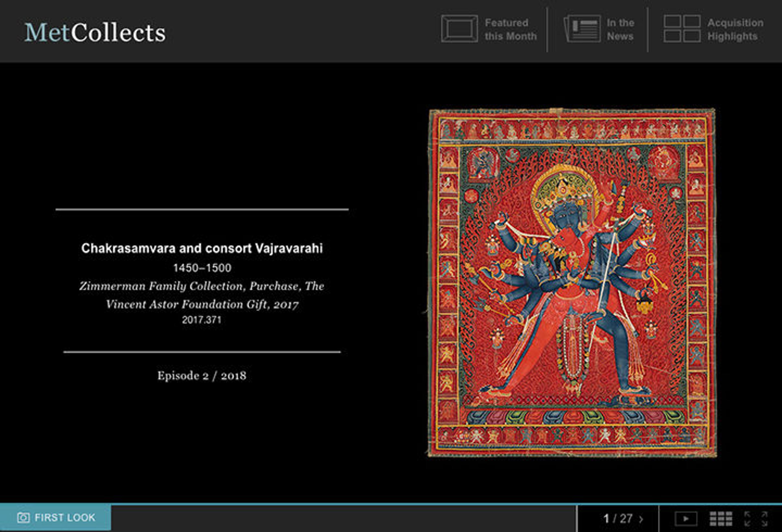
Task: Click the title 'Chakrasamvara and consort Vajravarahi'
Action: tap(202, 248)
